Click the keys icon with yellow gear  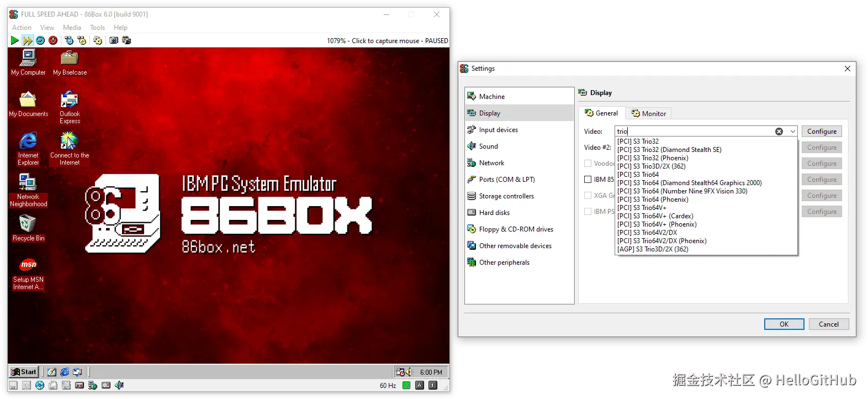click(82, 40)
